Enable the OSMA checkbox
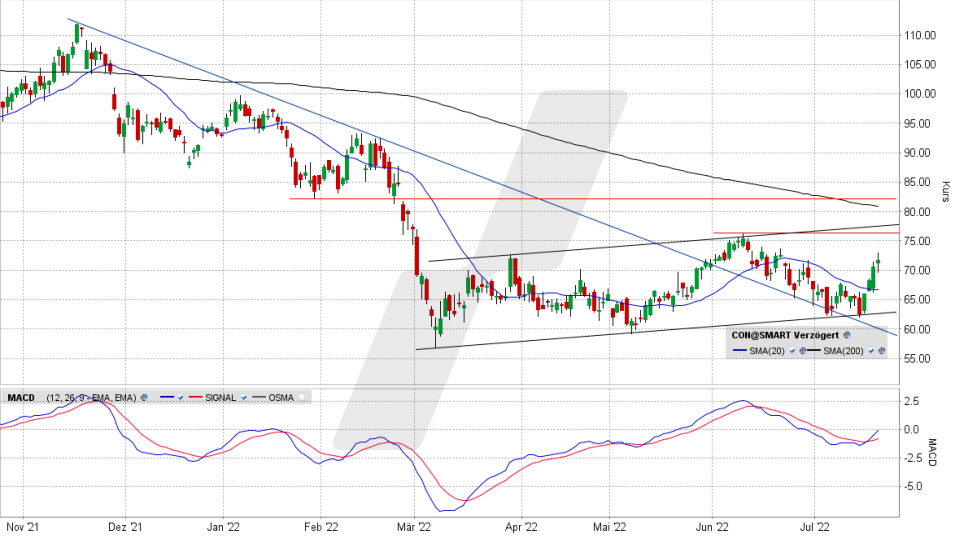The height and width of the screenshot is (540, 960). click(x=302, y=397)
